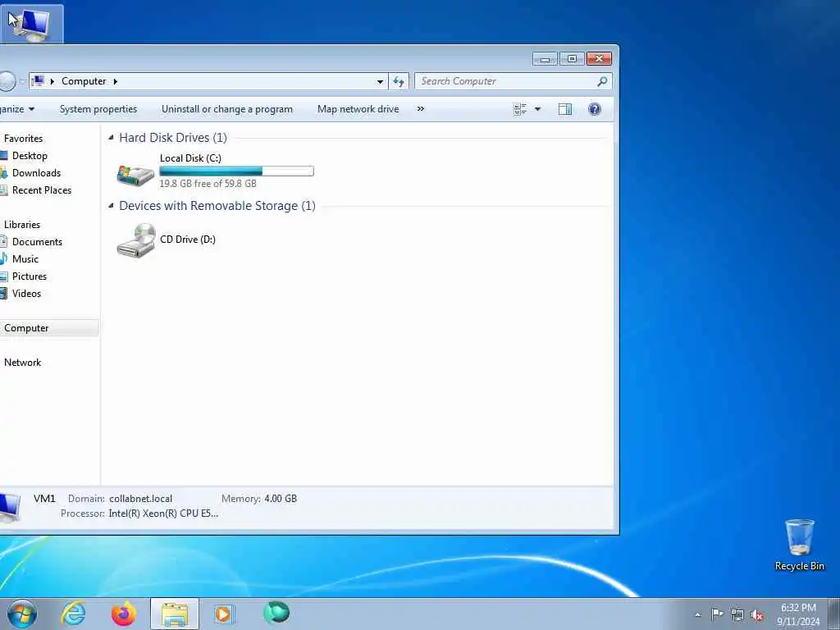The image size is (840, 630).
Task: Open the Videos library
Action: [x=26, y=293]
